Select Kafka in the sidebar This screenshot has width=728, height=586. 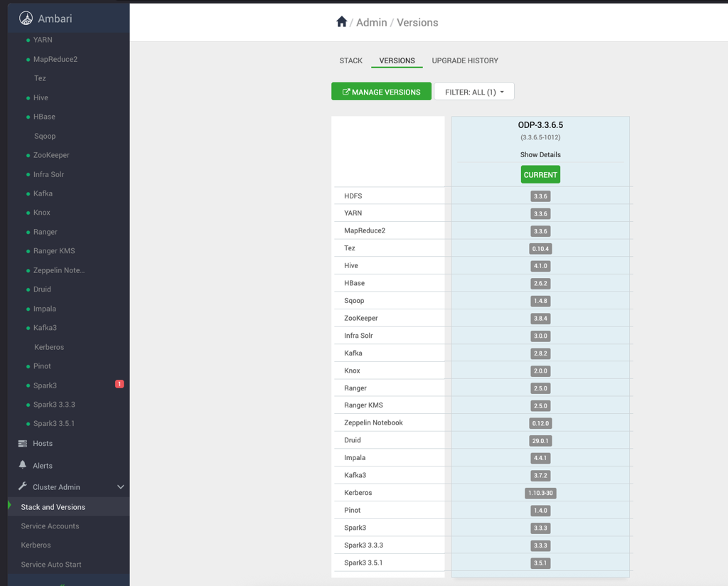tap(43, 193)
